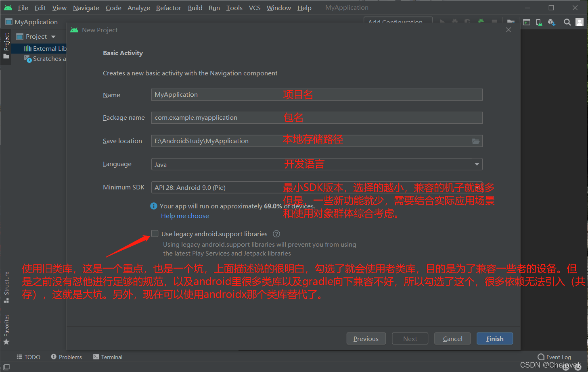Click the Event Log icon
588x372 pixels.
(541, 357)
